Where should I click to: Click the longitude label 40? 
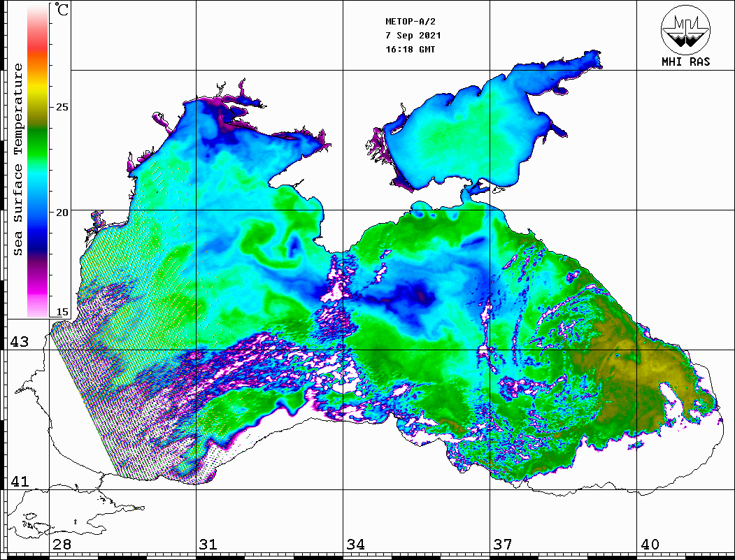(x=650, y=544)
